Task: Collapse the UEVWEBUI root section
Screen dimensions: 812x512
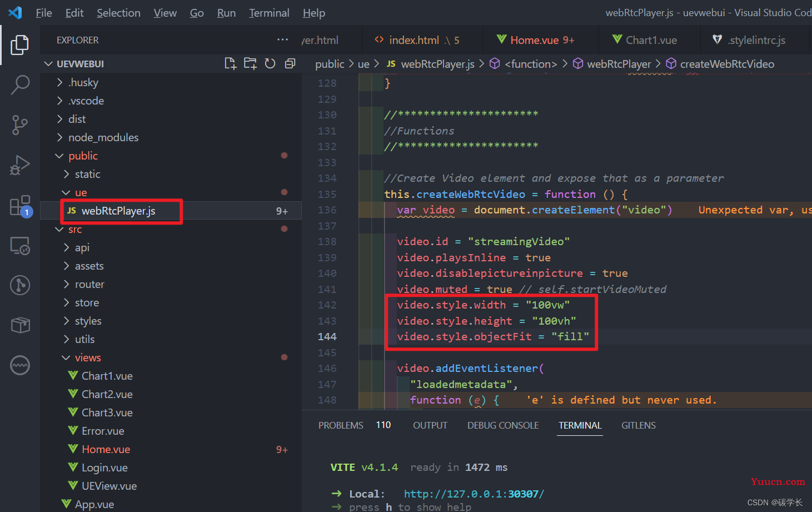Action: tap(48, 64)
